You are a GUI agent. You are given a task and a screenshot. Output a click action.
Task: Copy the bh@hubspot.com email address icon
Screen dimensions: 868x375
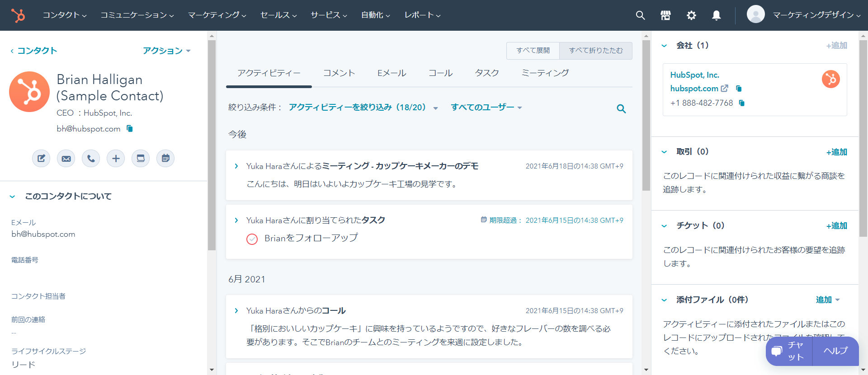click(x=130, y=129)
